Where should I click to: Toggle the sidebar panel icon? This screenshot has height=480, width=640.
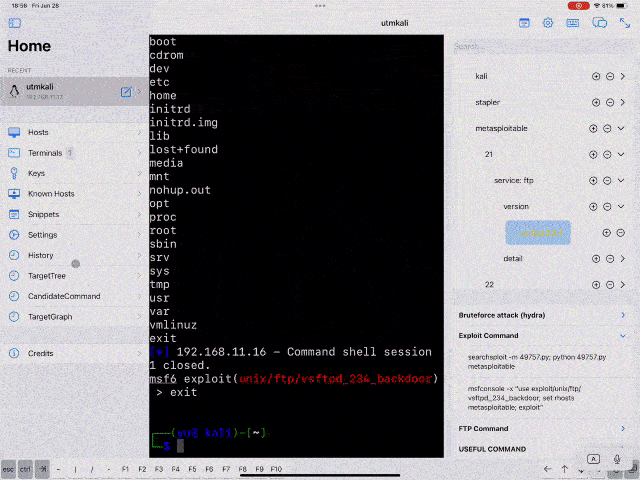14,23
